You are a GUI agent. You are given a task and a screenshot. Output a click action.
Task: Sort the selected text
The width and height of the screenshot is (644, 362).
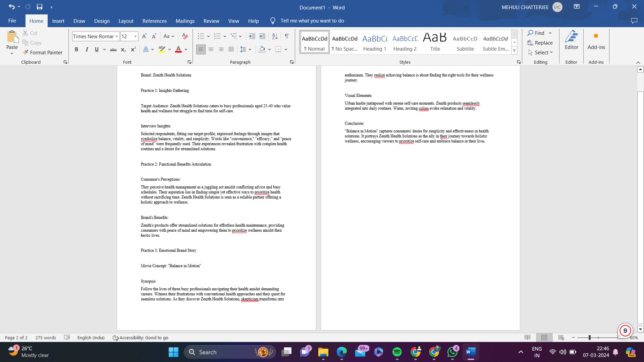275,36
